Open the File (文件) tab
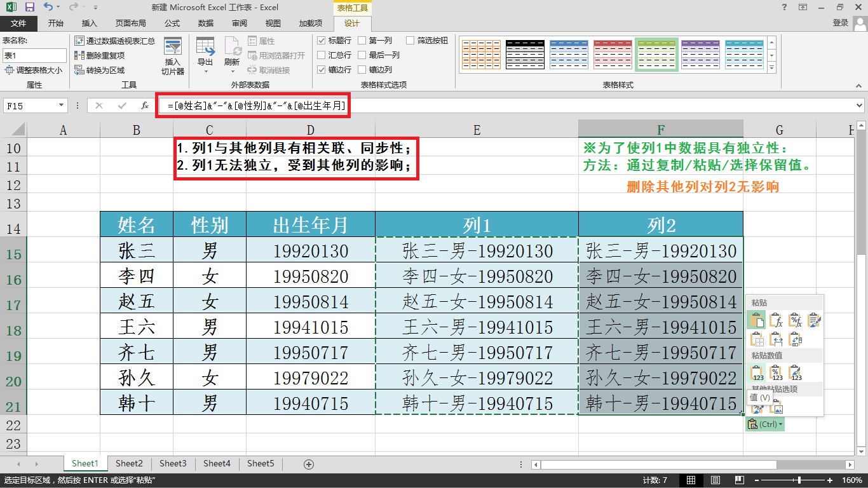 [18, 24]
